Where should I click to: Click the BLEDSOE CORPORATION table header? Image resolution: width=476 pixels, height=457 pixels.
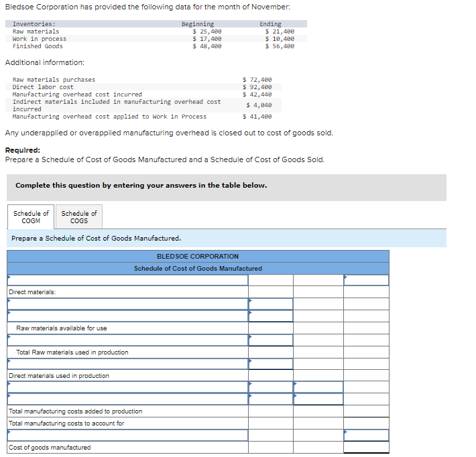(198, 257)
